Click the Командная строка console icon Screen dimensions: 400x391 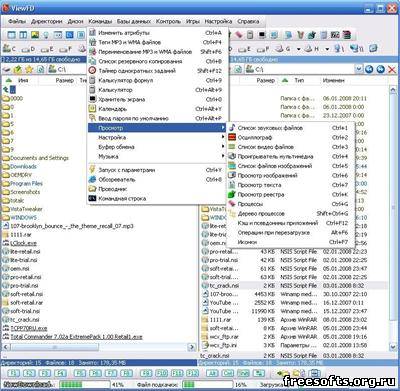pyautogui.click(x=92, y=198)
